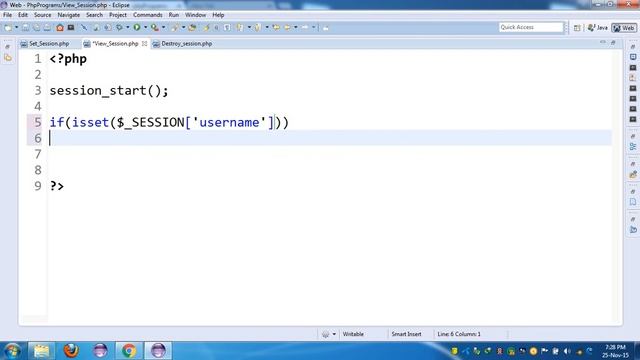Open the Windows Start menu

[x=12, y=351]
